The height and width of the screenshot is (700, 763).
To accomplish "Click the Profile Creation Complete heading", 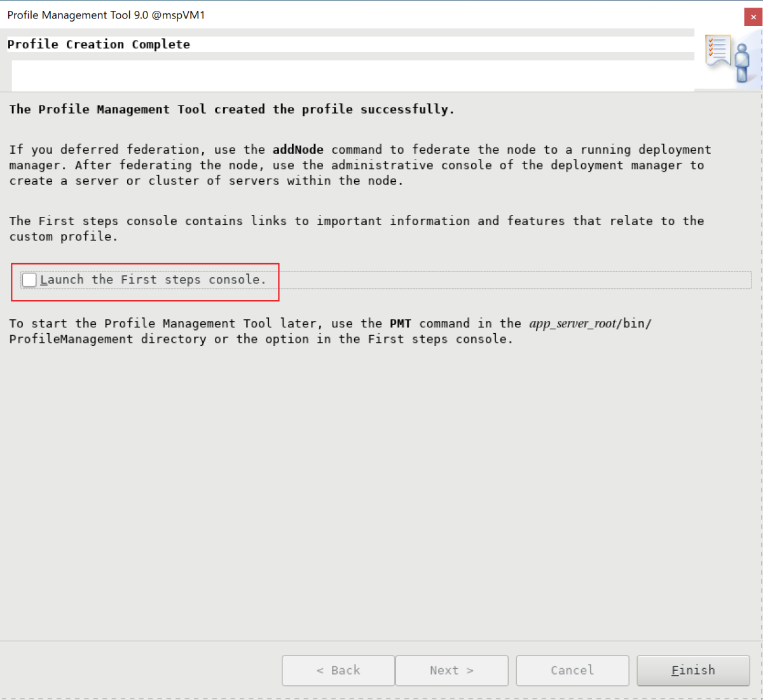I will pos(99,45).
